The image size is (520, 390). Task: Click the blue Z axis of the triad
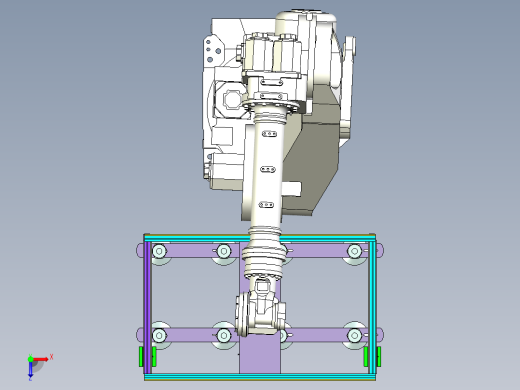coord(30,369)
